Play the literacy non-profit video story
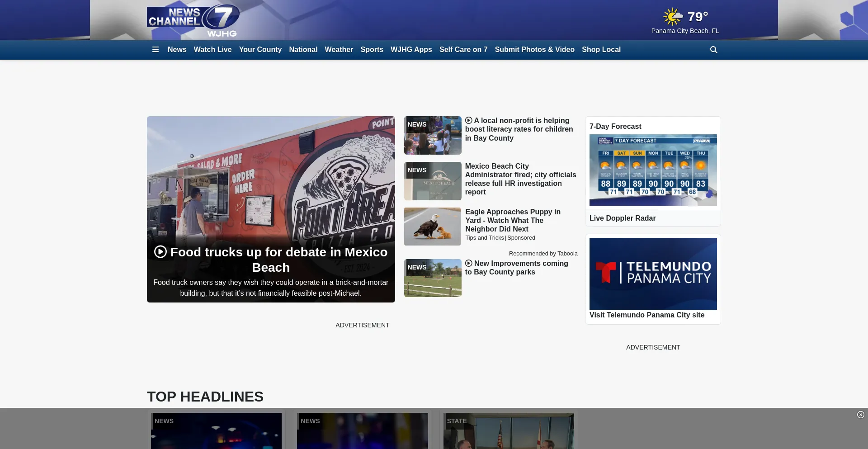 (468, 121)
